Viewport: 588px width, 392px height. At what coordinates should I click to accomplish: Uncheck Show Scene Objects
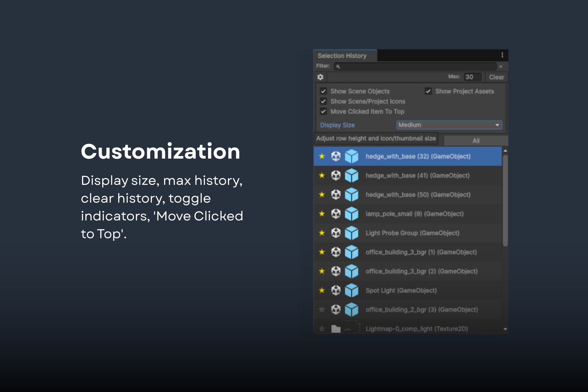324,91
